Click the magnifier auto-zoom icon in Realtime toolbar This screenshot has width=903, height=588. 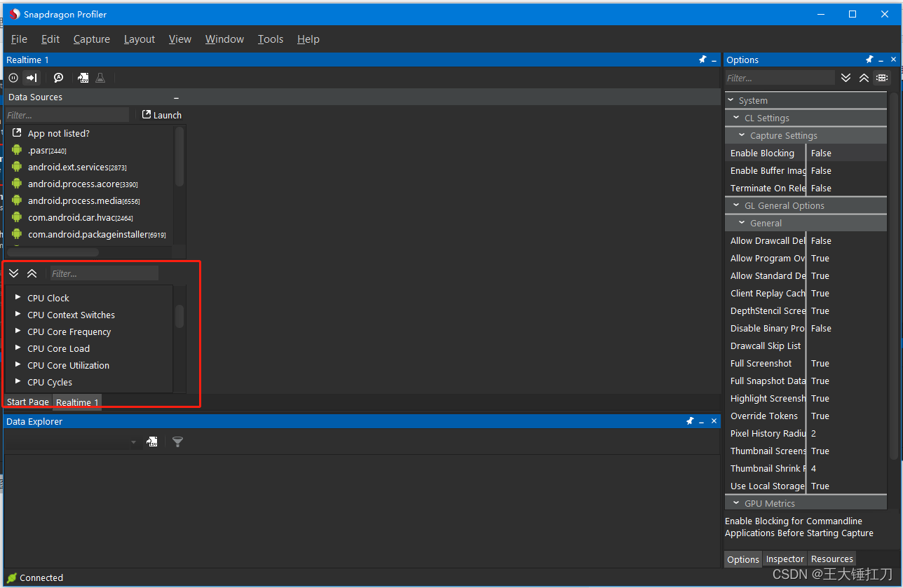tap(59, 78)
